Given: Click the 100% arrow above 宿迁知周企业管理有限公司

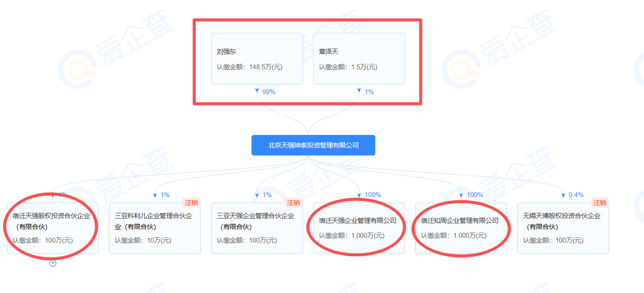Looking at the screenshot, I should [x=462, y=195].
